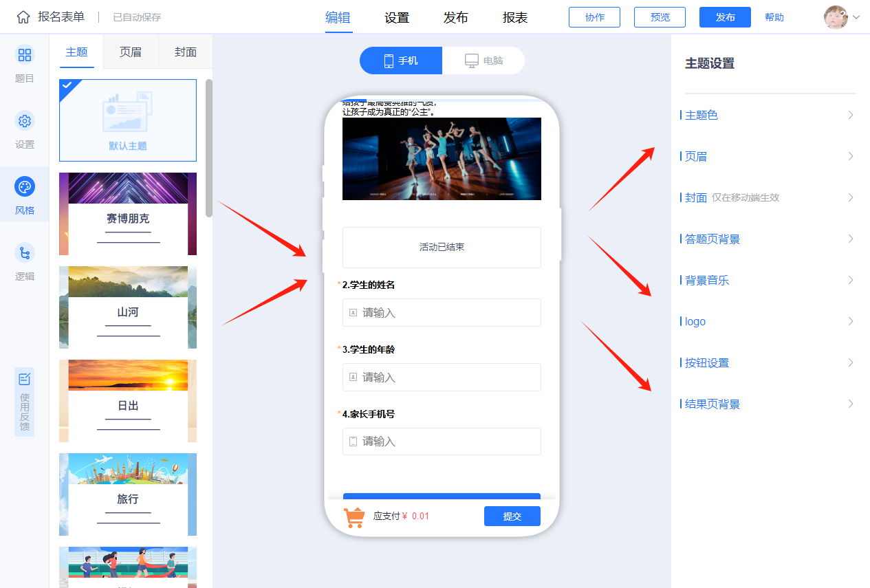Choose the 山河 theme thumbnail

(x=128, y=307)
